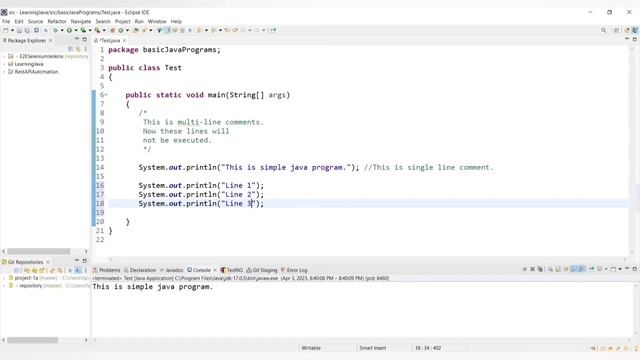Viewport: 640px width, 360px height.
Task: Maximize the Console view panel
Action: pos(635,269)
